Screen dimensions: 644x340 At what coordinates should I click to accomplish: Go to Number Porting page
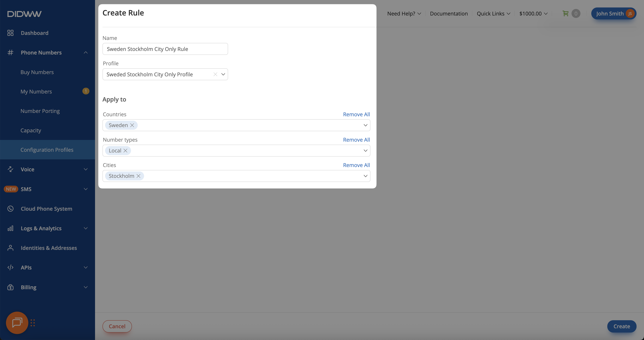40,111
